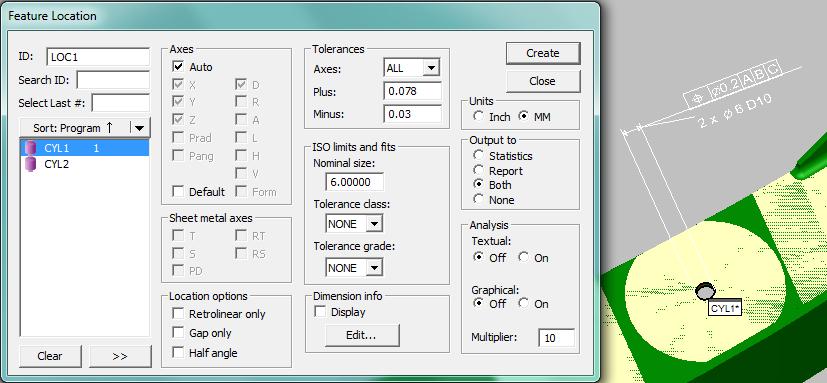The width and height of the screenshot is (827, 383).
Task: Open the Tolerance grade dropdown
Action: (373, 267)
